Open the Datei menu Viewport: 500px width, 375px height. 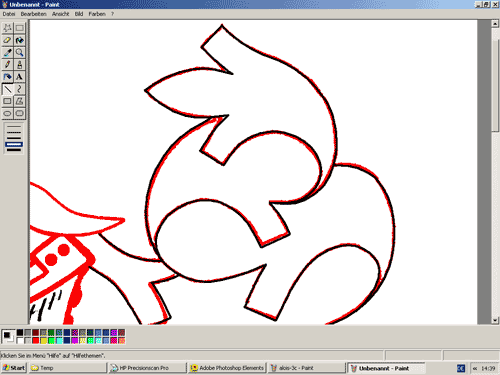pyautogui.click(x=9, y=14)
